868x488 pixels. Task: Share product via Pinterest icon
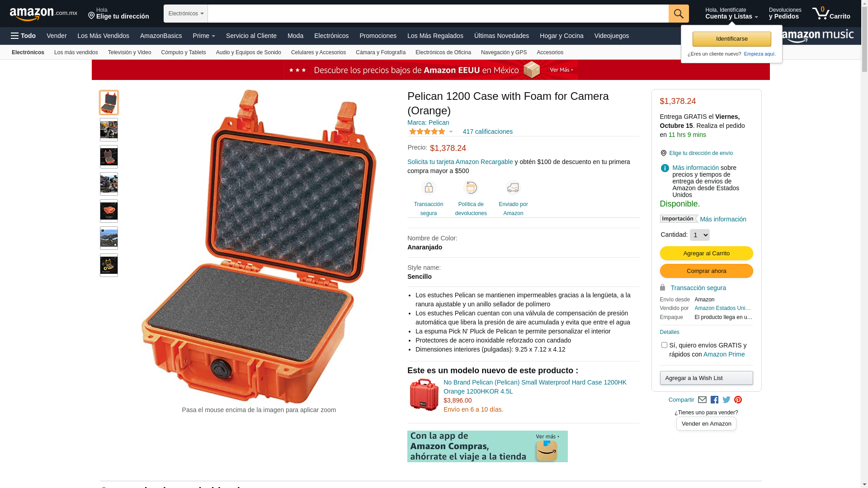pyautogui.click(x=738, y=400)
